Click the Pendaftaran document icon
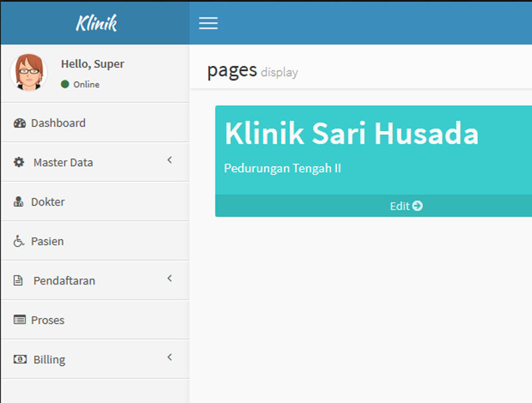This screenshot has width=532, height=403. point(19,281)
